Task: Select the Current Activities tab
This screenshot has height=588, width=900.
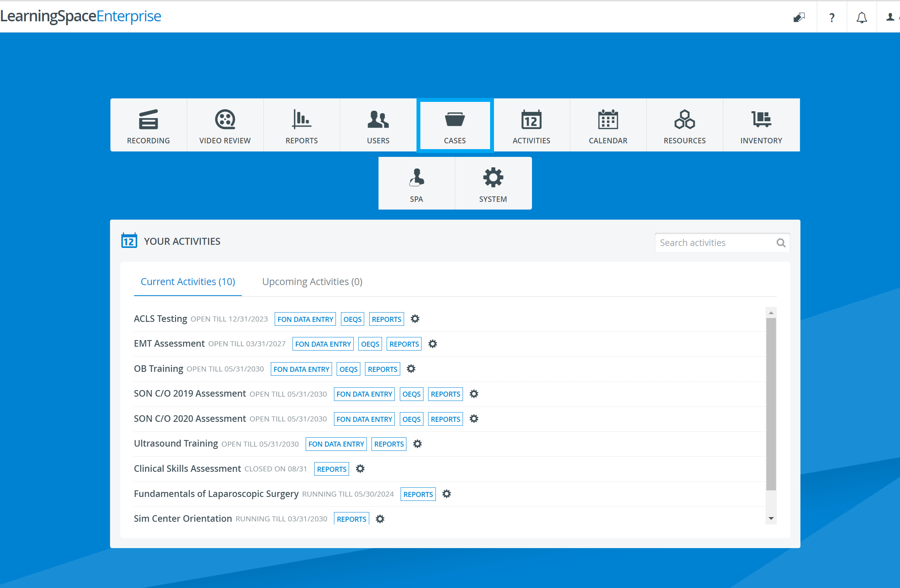Action: (x=188, y=282)
